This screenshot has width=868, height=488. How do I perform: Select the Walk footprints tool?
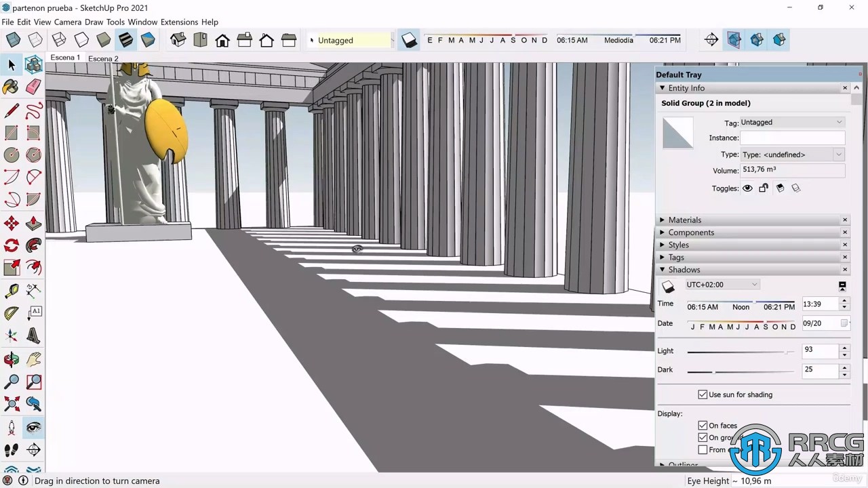(x=12, y=450)
